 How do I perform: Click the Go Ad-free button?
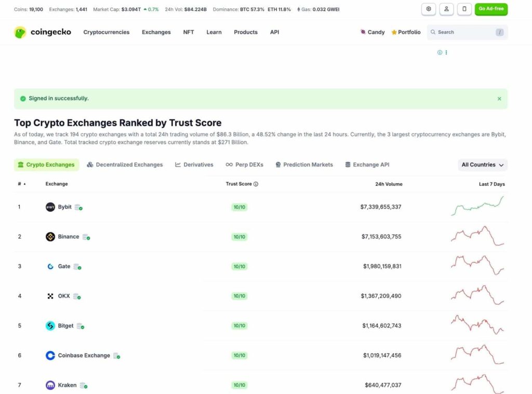(x=490, y=9)
